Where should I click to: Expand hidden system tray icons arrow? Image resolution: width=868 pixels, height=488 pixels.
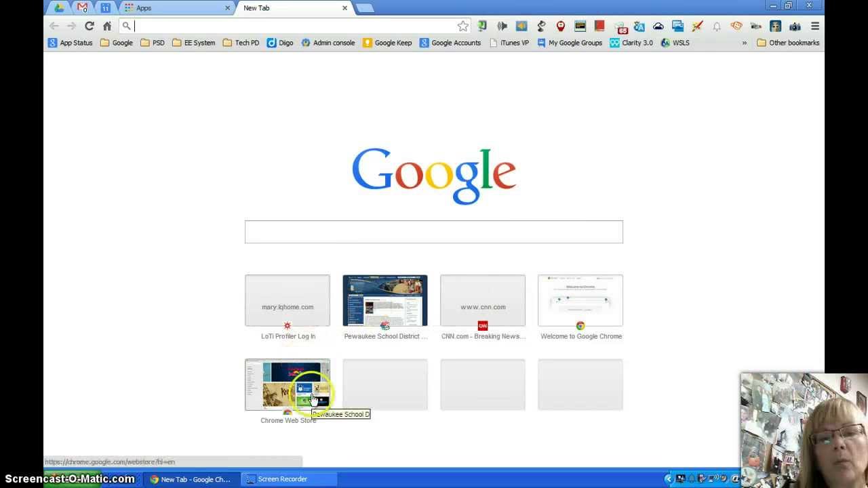668,479
